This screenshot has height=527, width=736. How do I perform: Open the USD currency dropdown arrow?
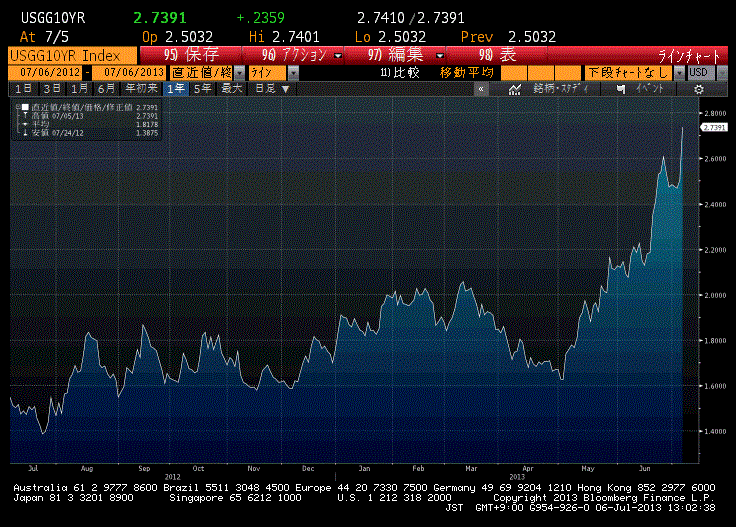click(x=722, y=73)
